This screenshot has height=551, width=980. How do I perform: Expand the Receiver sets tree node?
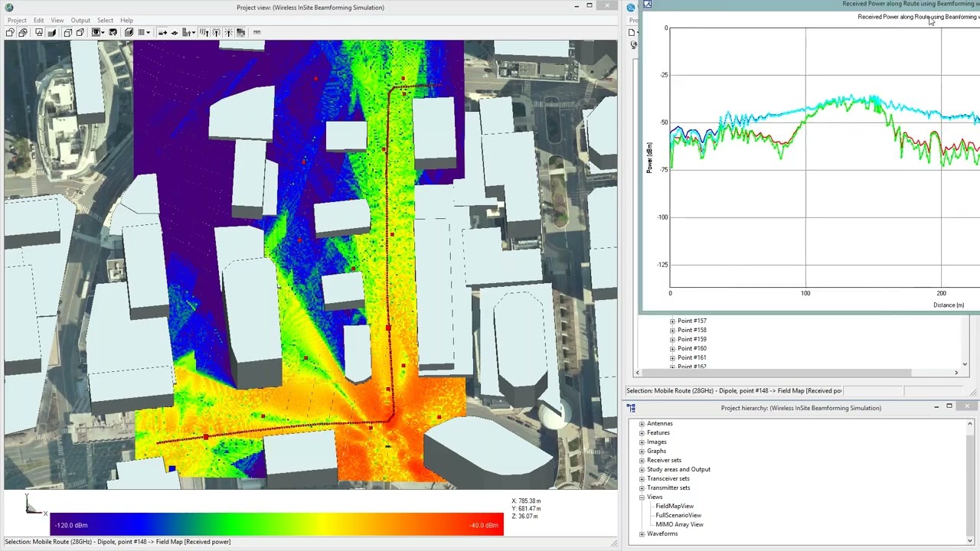click(642, 461)
